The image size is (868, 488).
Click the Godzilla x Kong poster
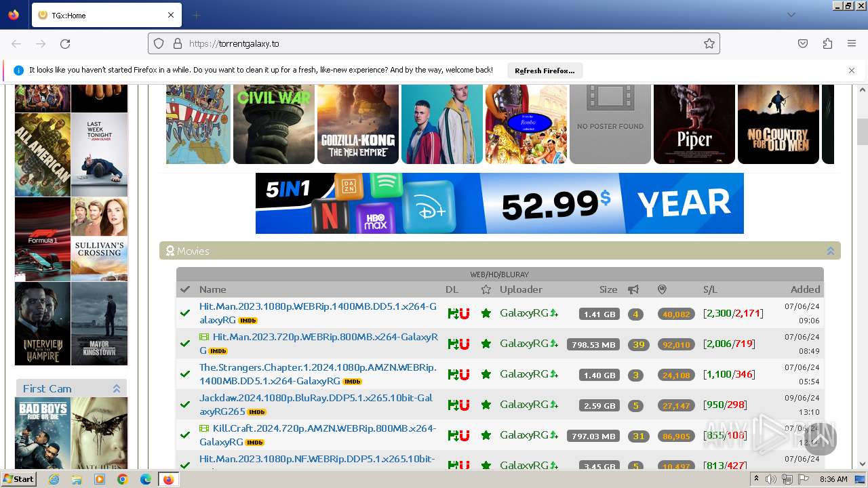358,124
